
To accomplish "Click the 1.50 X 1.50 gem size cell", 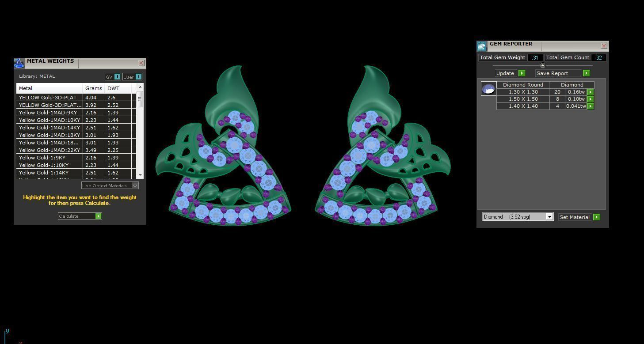I will [523, 99].
